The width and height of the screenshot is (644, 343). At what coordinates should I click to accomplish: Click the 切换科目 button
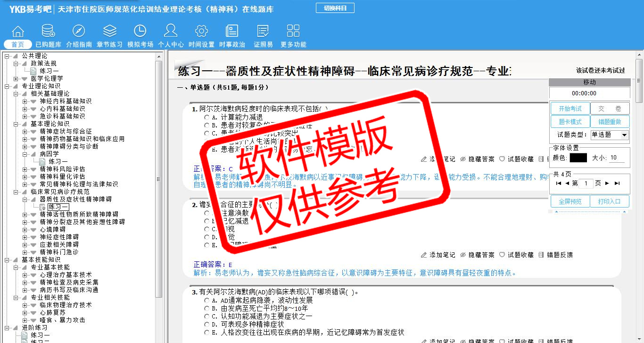[x=335, y=8]
